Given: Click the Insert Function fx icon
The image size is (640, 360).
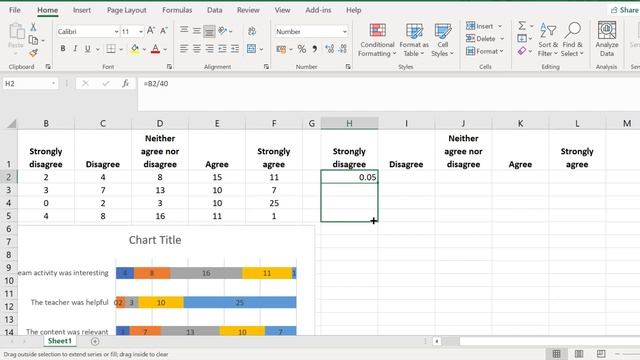Looking at the screenshot, I should point(125,84).
